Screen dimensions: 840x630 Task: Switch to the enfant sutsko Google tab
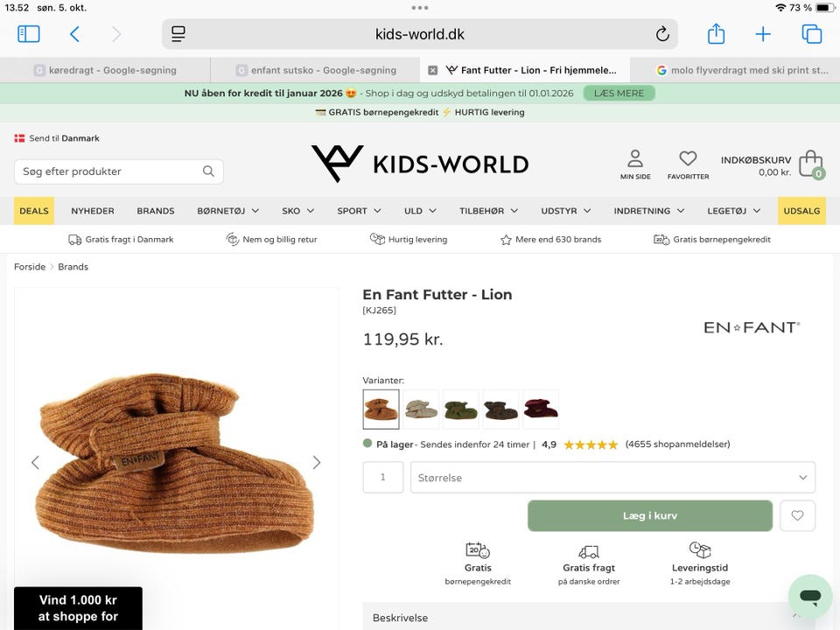click(323, 70)
